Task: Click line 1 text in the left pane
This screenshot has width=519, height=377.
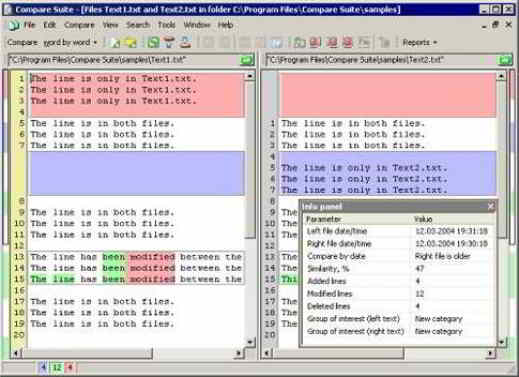Action: [x=114, y=79]
